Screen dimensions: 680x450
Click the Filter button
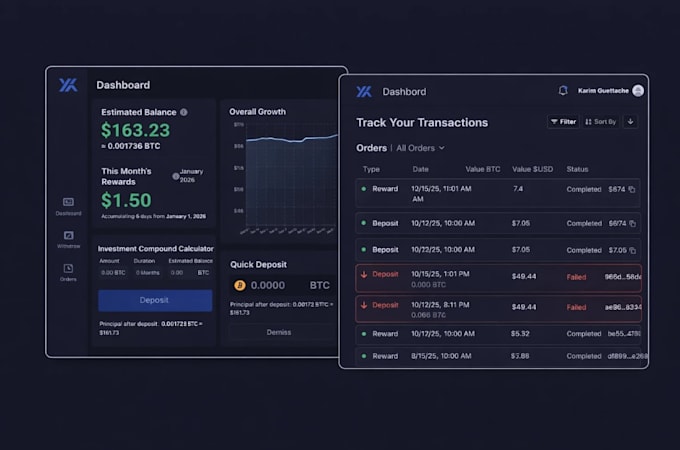[563, 122]
